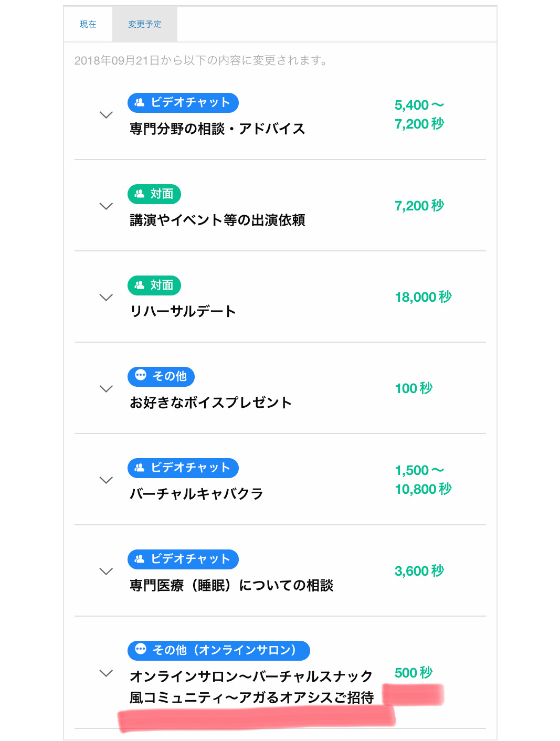560x741 pixels.
Task: Expand the 専門医療（睡眠）についての相談 chevron
Action: pyautogui.click(x=106, y=571)
